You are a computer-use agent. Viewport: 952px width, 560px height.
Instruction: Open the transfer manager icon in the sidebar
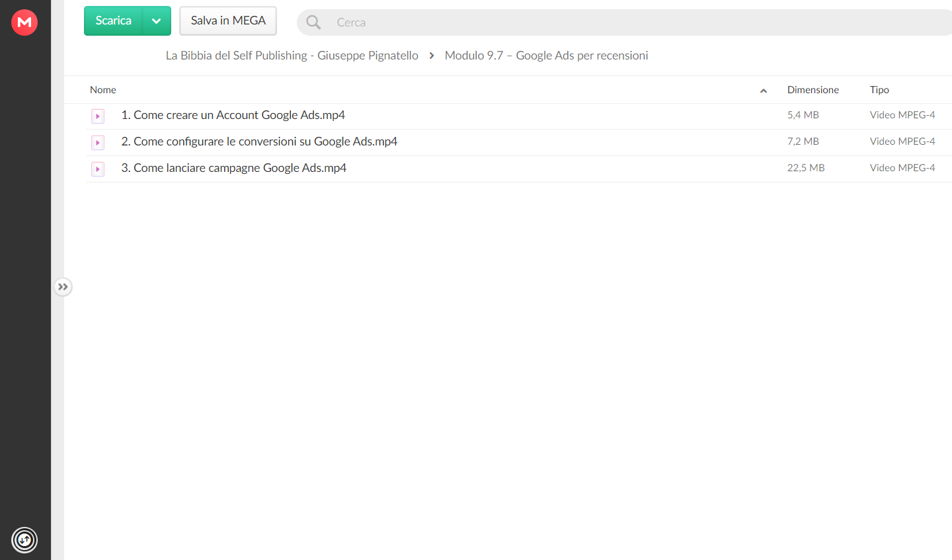click(x=24, y=540)
